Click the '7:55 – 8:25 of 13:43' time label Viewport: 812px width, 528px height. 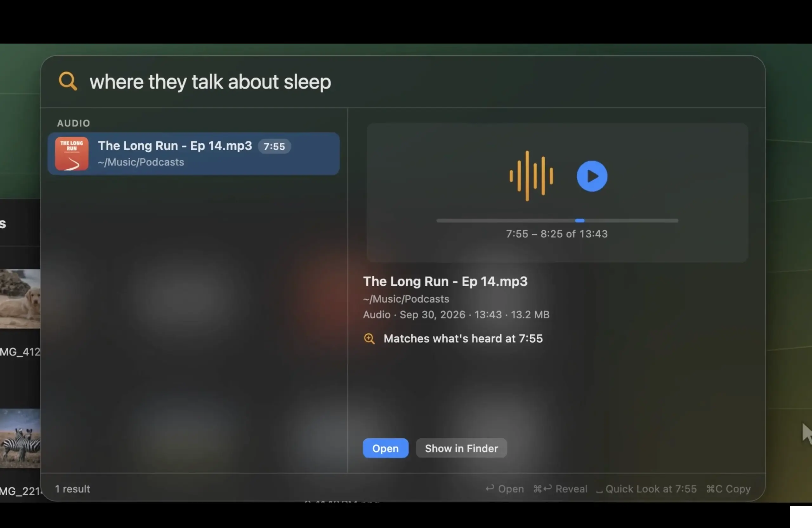pyautogui.click(x=557, y=234)
